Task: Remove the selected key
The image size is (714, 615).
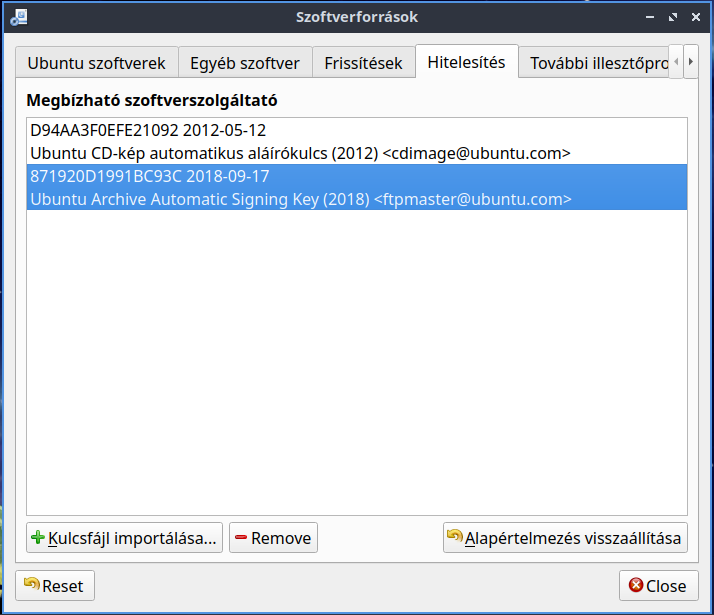Action: pyautogui.click(x=273, y=538)
